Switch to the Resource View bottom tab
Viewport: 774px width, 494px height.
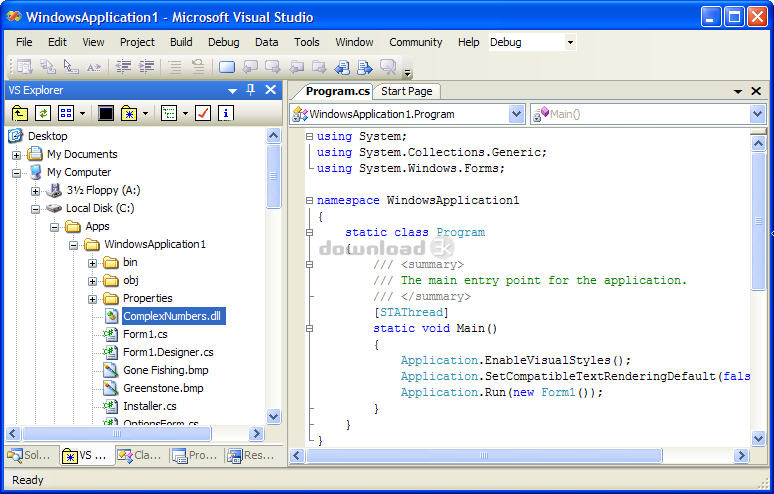tap(251, 455)
